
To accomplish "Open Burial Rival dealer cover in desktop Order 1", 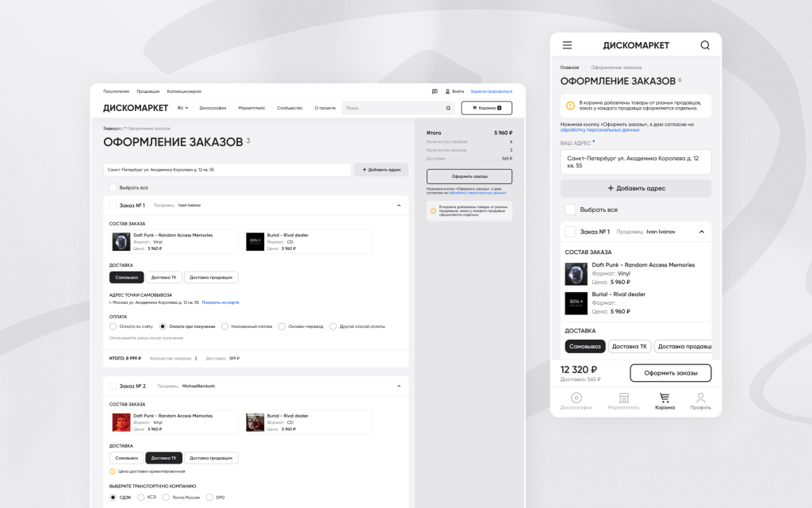I will pos(255,241).
